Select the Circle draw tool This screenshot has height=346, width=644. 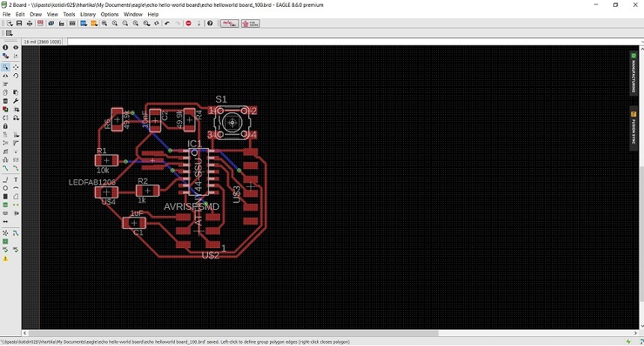(x=5, y=188)
